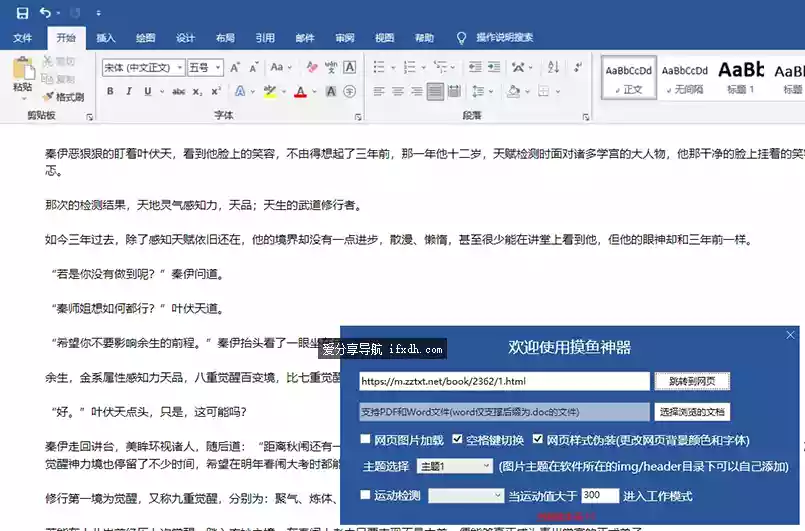Screen dimensions: 805x531
Task: Select 标题 1 style
Action: click(740, 78)
